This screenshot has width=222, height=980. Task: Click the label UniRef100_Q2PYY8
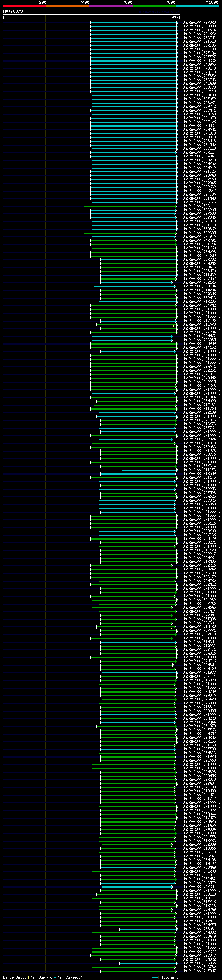click(199, 91)
